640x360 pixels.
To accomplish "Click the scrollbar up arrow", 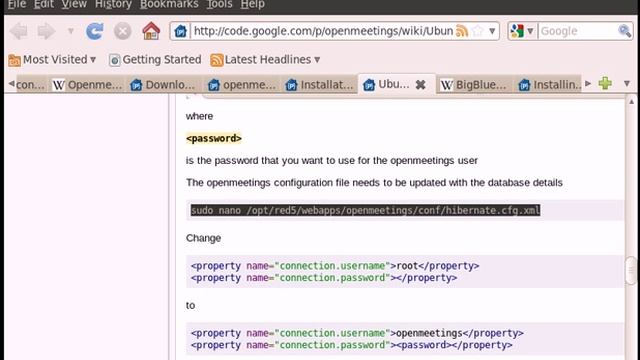I will pos(631,101).
